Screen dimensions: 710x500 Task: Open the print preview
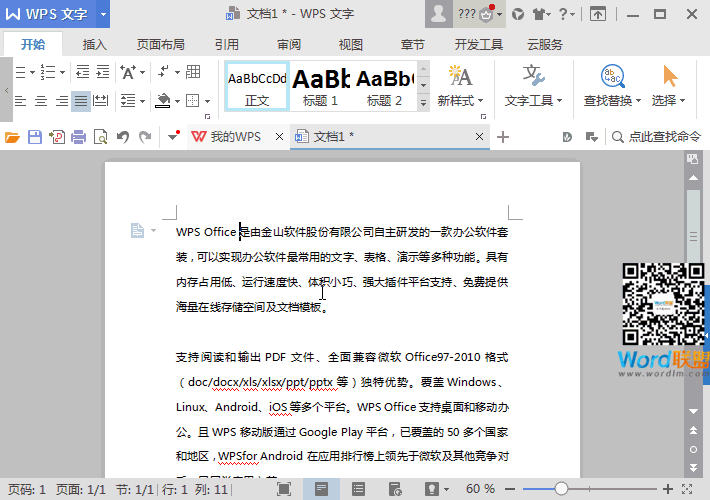tap(100, 137)
